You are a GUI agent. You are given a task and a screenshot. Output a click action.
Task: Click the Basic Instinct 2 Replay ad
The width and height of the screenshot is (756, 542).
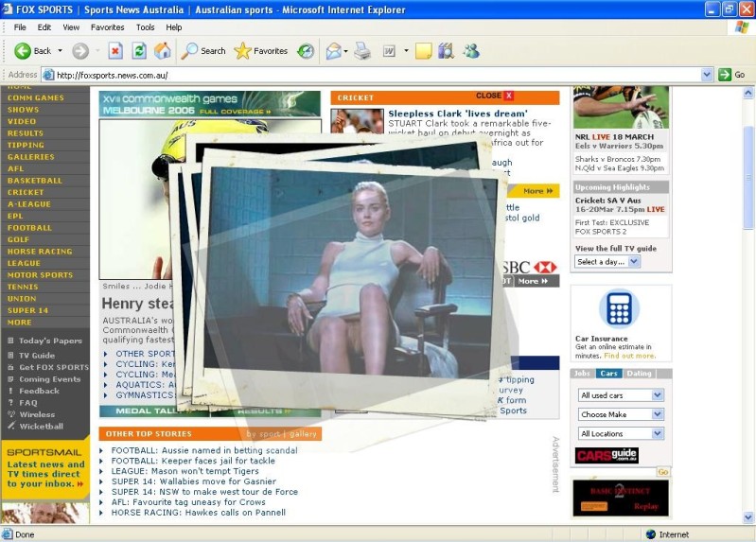point(621,498)
